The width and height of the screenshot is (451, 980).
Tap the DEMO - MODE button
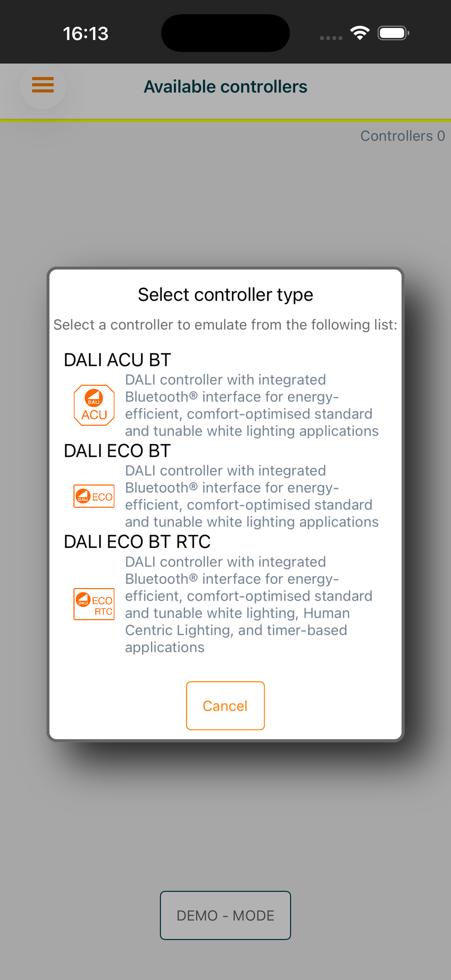[x=225, y=915]
